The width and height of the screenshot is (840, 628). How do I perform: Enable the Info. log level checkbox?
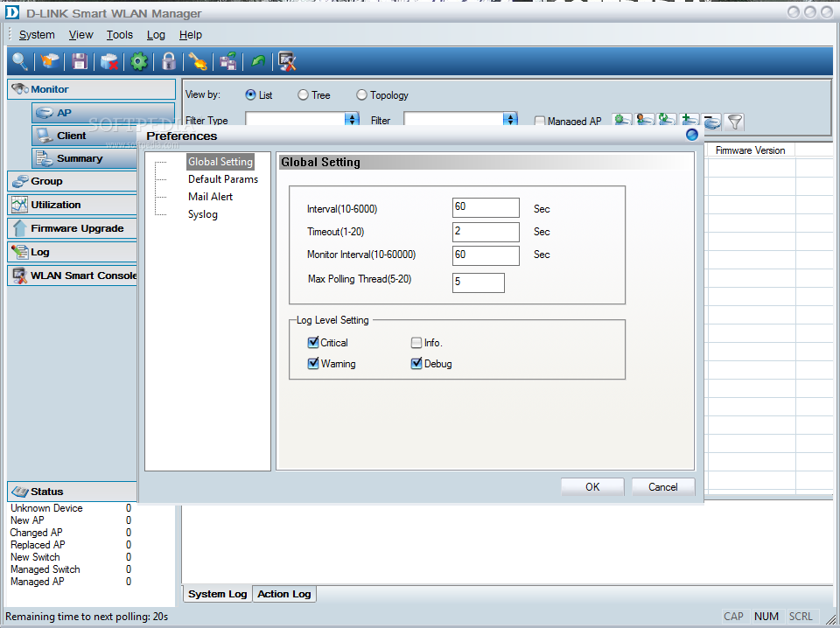click(416, 343)
